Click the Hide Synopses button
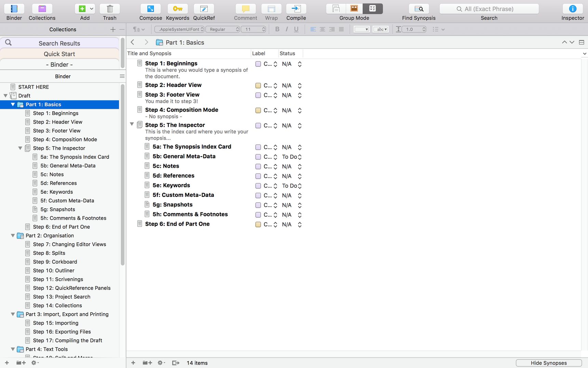 click(x=549, y=363)
